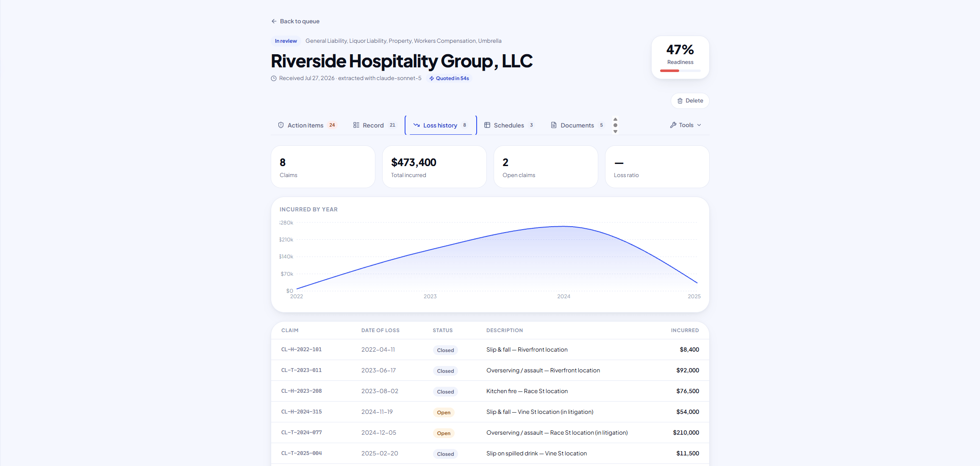Screen dimensions: 980x466
Task: Click the $473,400 Total incurred card
Action: pos(434,167)
